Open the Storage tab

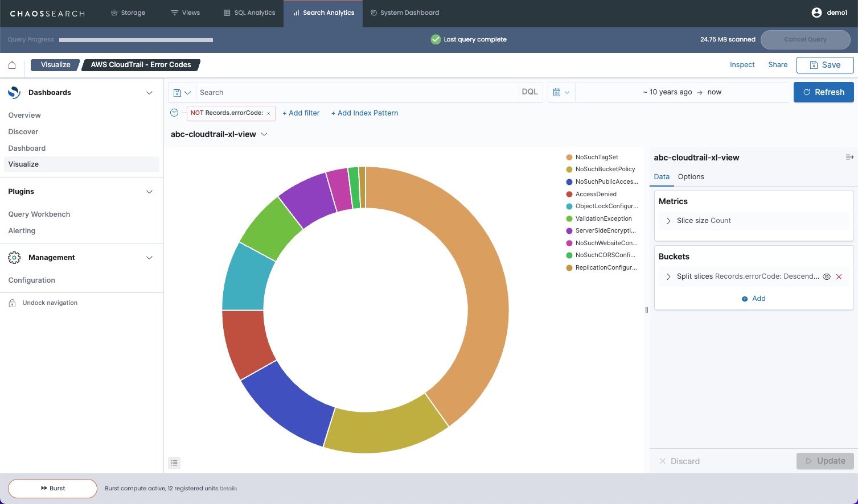point(128,13)
